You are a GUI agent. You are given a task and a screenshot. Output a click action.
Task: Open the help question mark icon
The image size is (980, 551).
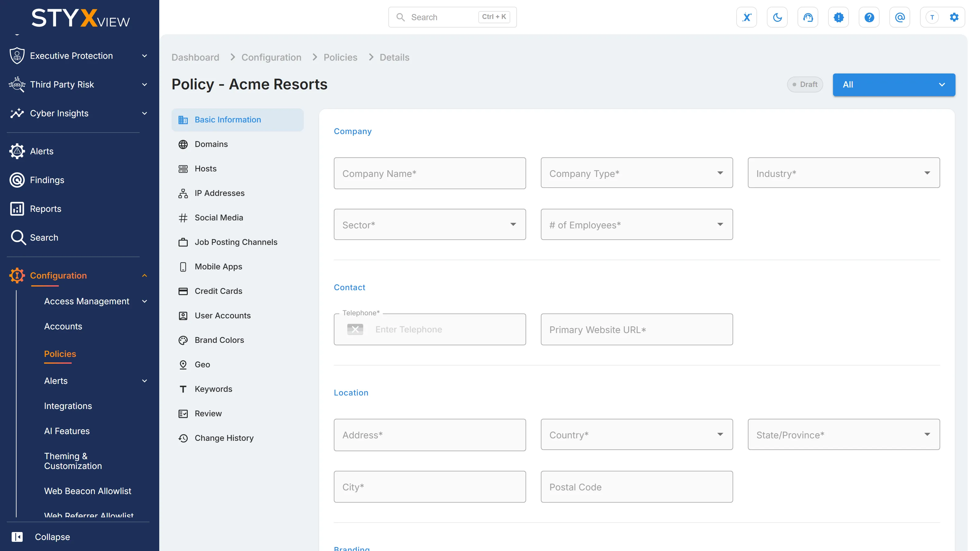click(x=869, y=17)
